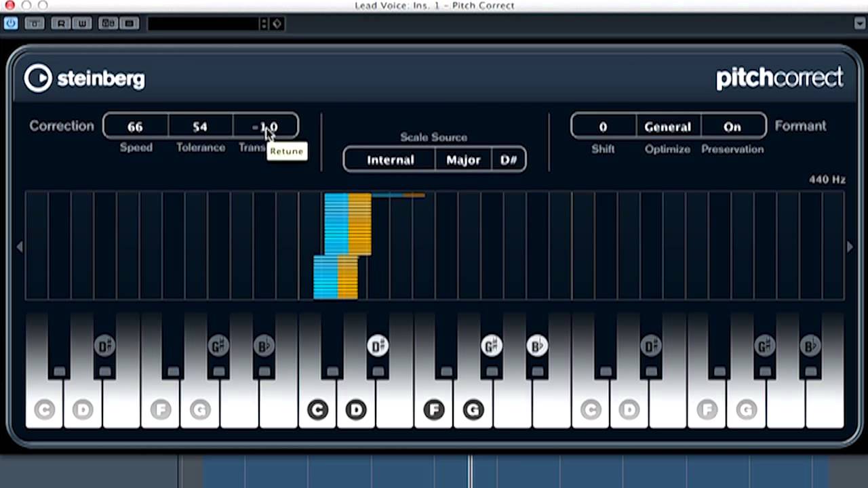This screenshot has height=488, width=868.
Task: Open the empty preset name field
Action: point(203,24)
